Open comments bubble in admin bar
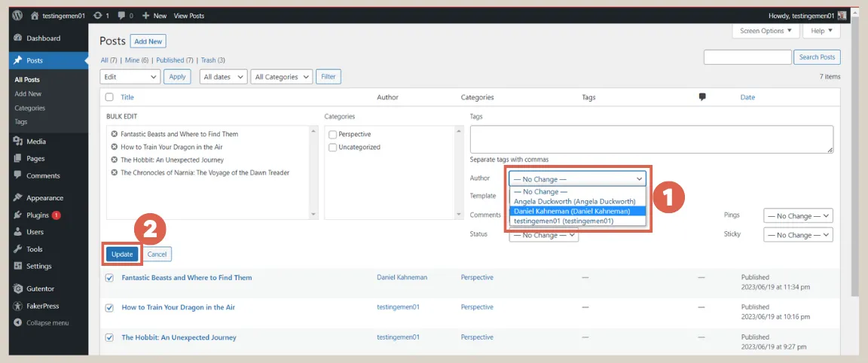 pos(122,16)
